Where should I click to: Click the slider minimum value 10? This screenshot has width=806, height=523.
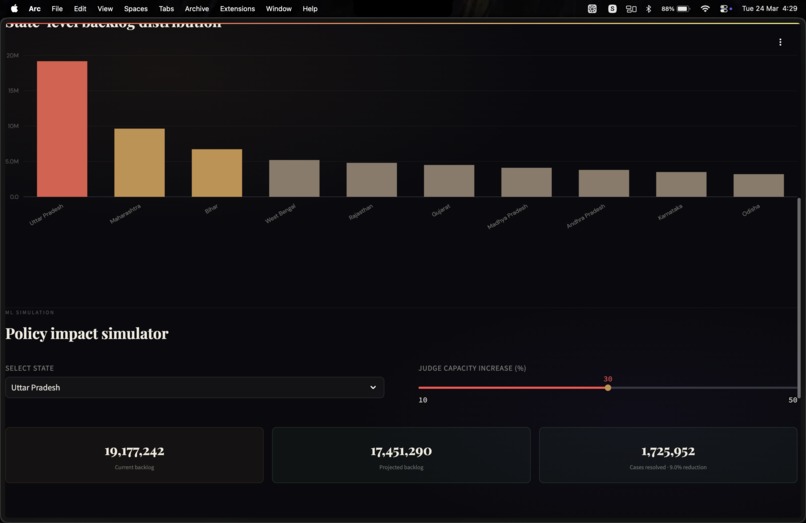(423, 400)
